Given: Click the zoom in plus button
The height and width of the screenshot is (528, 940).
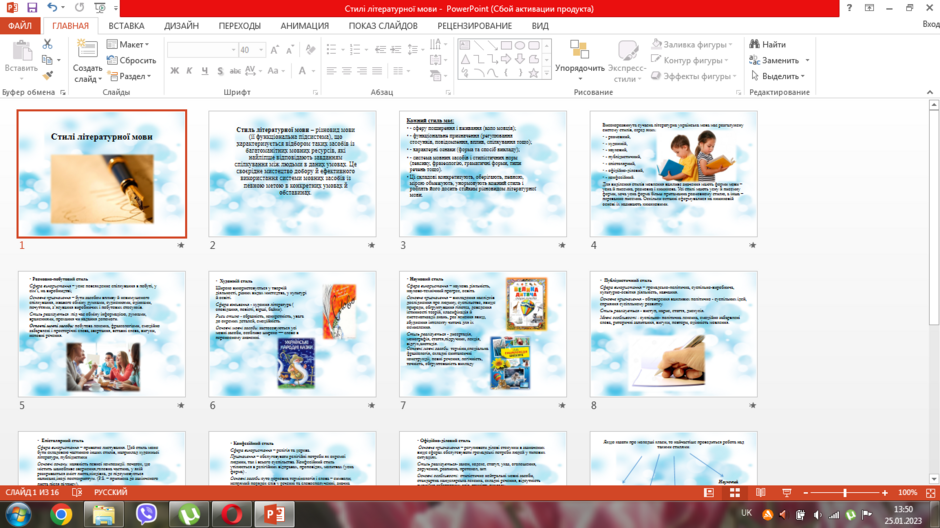Looking at the screenshot, I should (885, 493).
